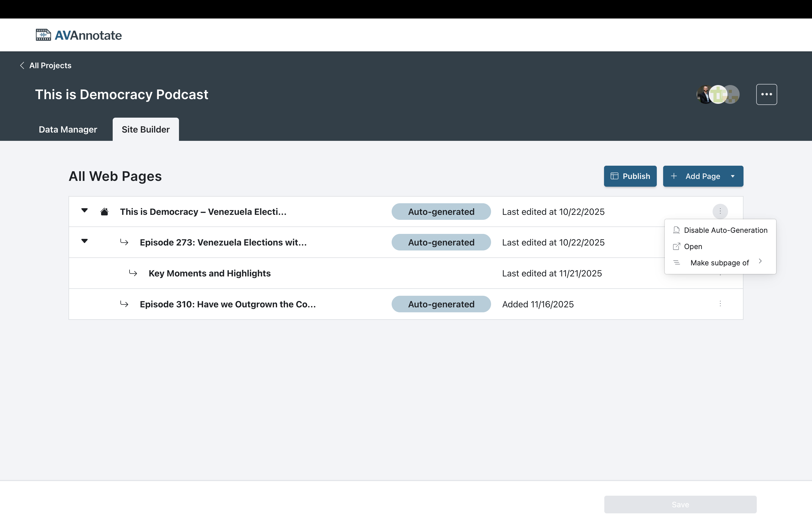Select Disable Auto-Generation from context menu
812x528 pixels.
725,230
